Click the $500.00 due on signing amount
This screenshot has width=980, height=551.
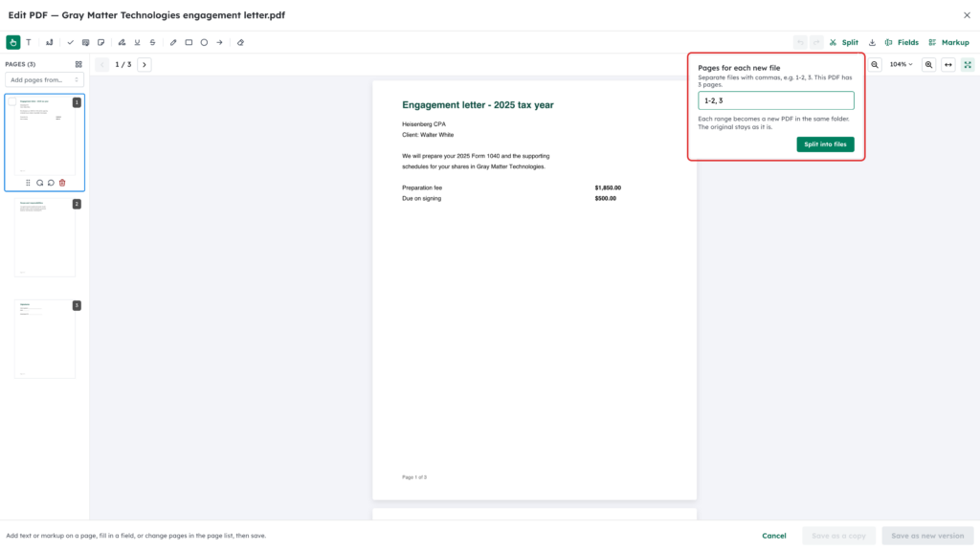[605, 199]
